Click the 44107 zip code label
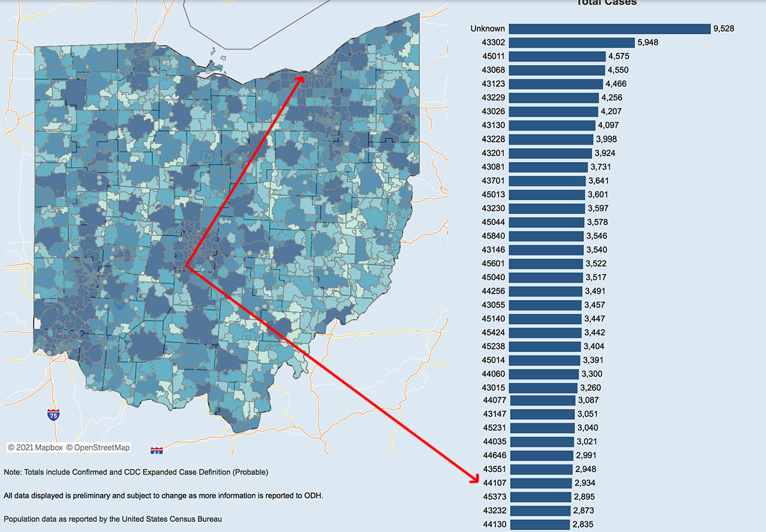766x532 pixels. 493,483
